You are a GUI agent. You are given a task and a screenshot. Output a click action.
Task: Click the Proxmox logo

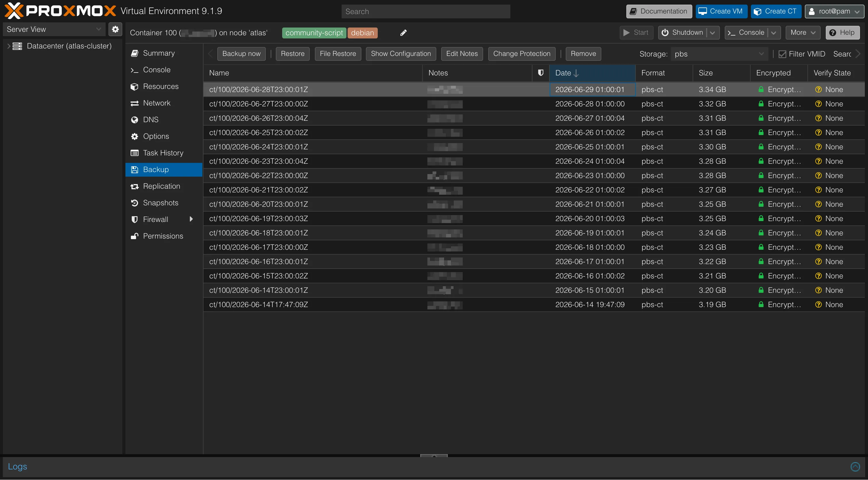pyautogui.click(x=60, y=11)
